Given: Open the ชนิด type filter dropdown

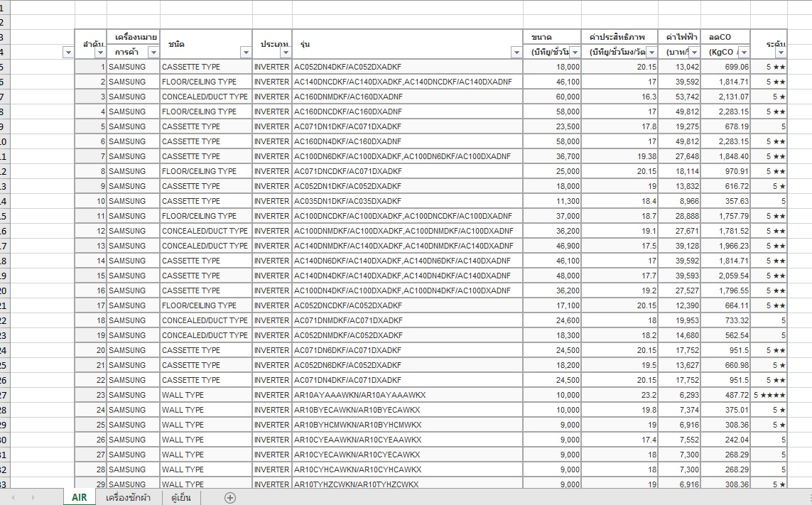Looking at the screenshot, I should pyautogui.click(x=246, y=53).
